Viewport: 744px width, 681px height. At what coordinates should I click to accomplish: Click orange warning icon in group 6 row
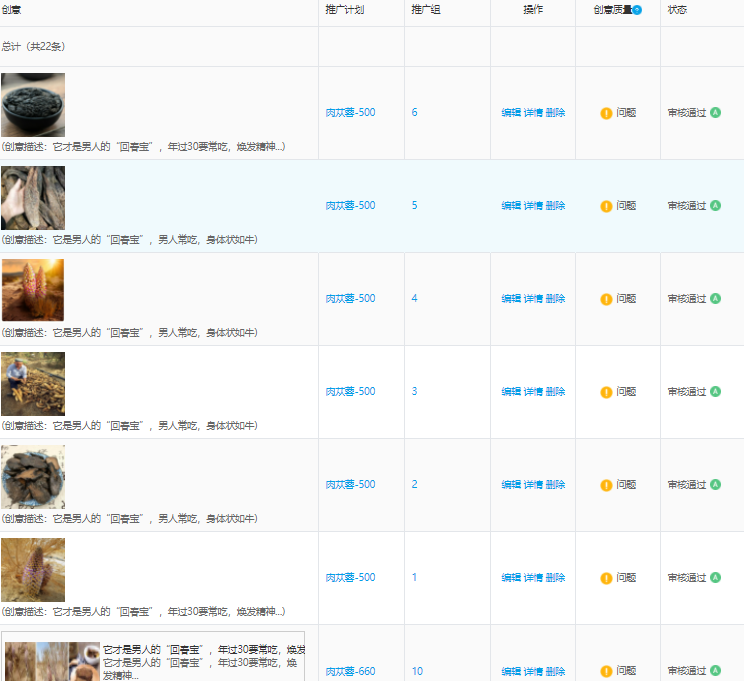click(x=606, y=113)
